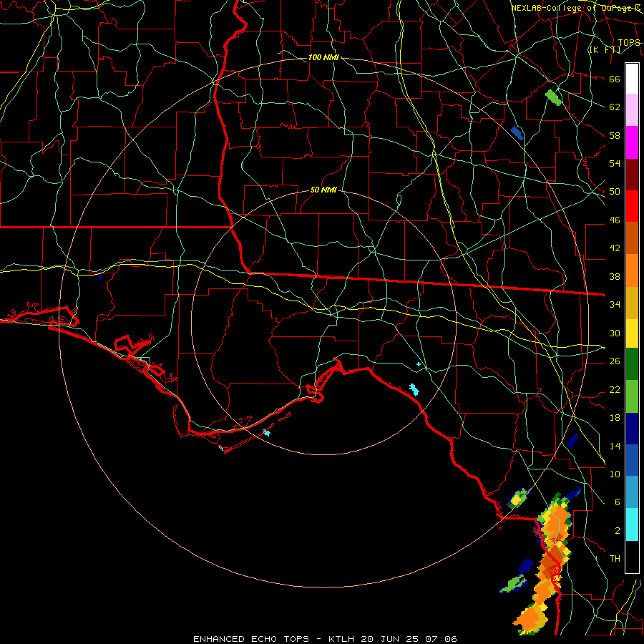The height and width of the screenshot is (644, 644).
Task: Click the "[K FT]" units label
Action: coord(605,49)
